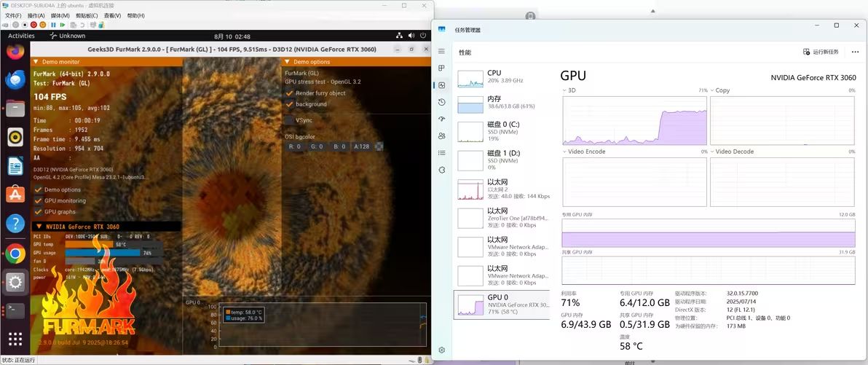Toggle GPU monitoring checkbox in FurMark
The height and width of the screenshot is (365, 868).
38,200
